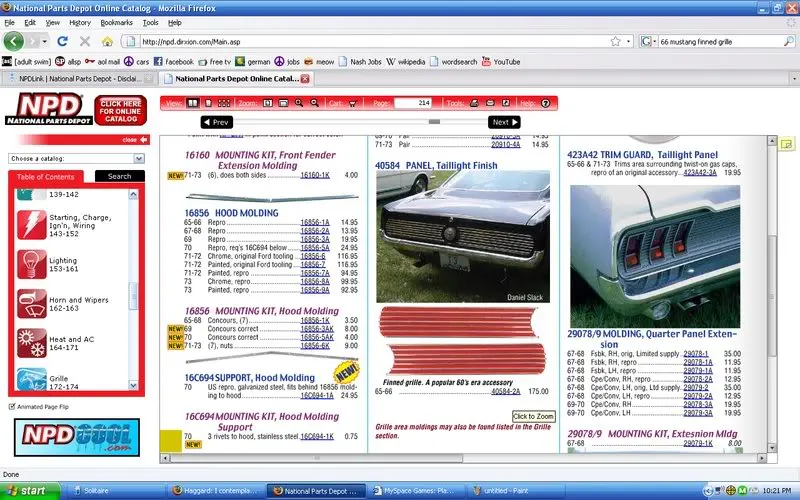Click the NPD Cool banner image
Viewport: 800px width, 500px height.
[x=77, y=437]
